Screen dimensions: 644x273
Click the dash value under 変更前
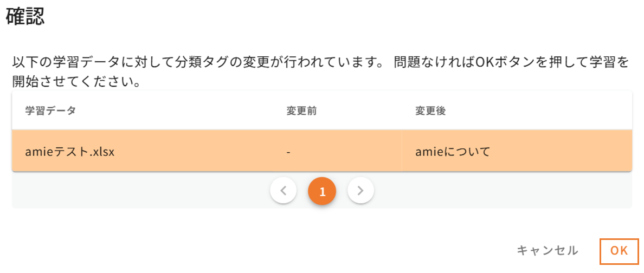289,152
